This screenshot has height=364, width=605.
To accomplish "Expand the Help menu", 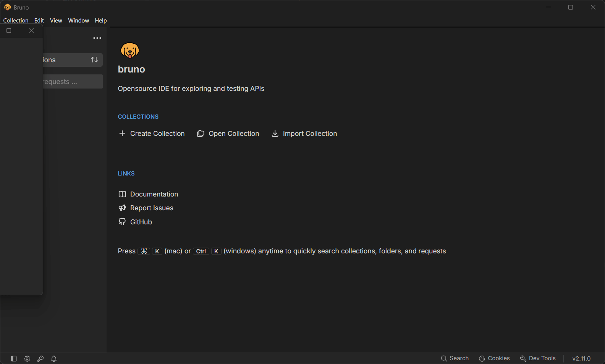I will [101, 21].
